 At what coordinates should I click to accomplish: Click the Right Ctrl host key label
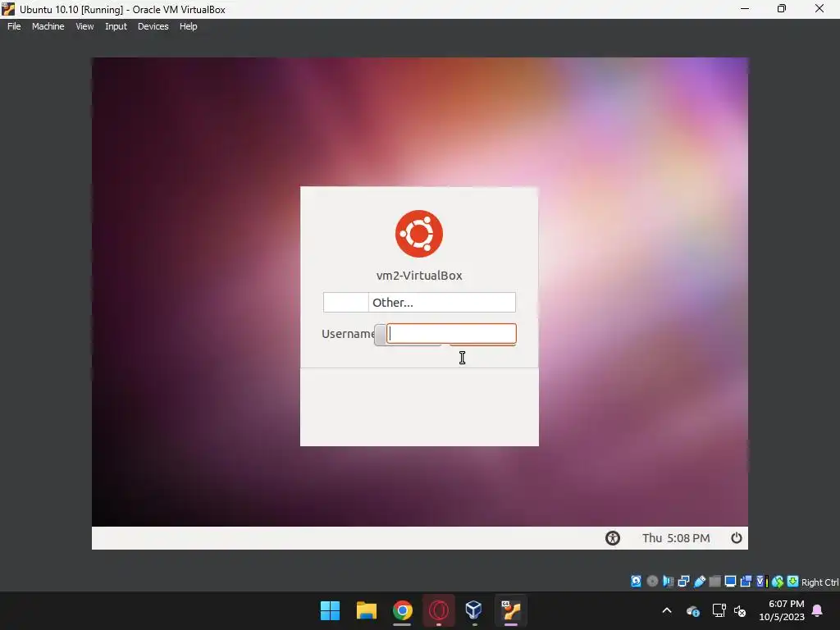click(819, 582)
